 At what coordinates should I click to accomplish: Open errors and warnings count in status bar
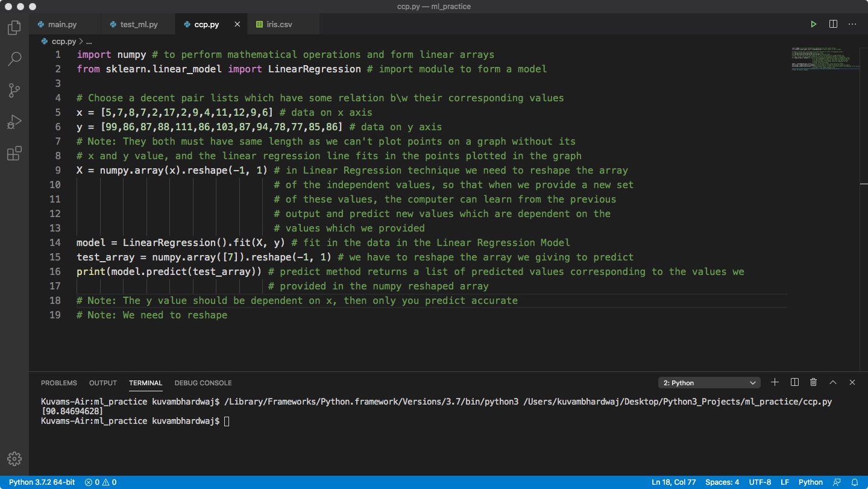tap(101, 482)
